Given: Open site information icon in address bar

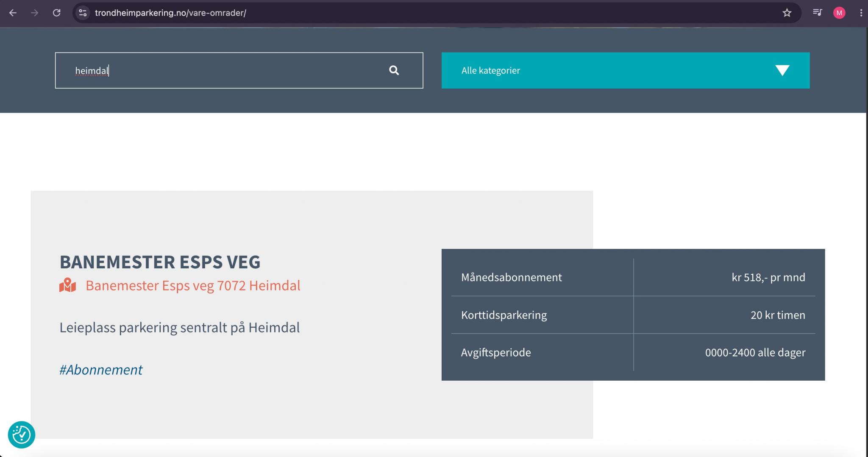Looking at the screenshot, I should pos(83,13).
